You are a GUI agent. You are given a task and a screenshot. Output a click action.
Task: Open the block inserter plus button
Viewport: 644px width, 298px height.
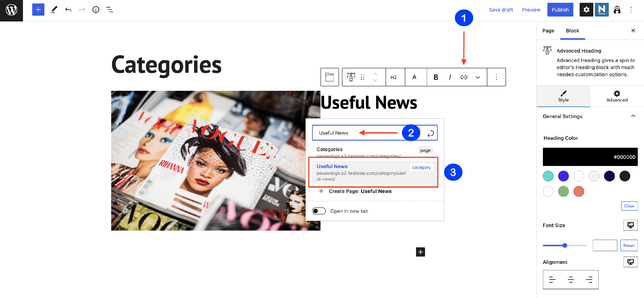pyautogui.click(x=38, y=10)
